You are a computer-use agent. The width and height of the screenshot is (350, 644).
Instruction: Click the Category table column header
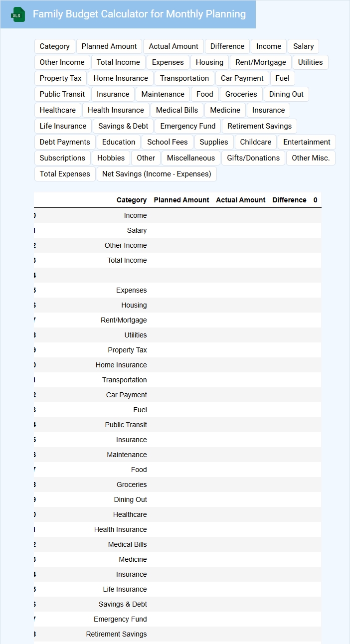click(x=132, y=200)
